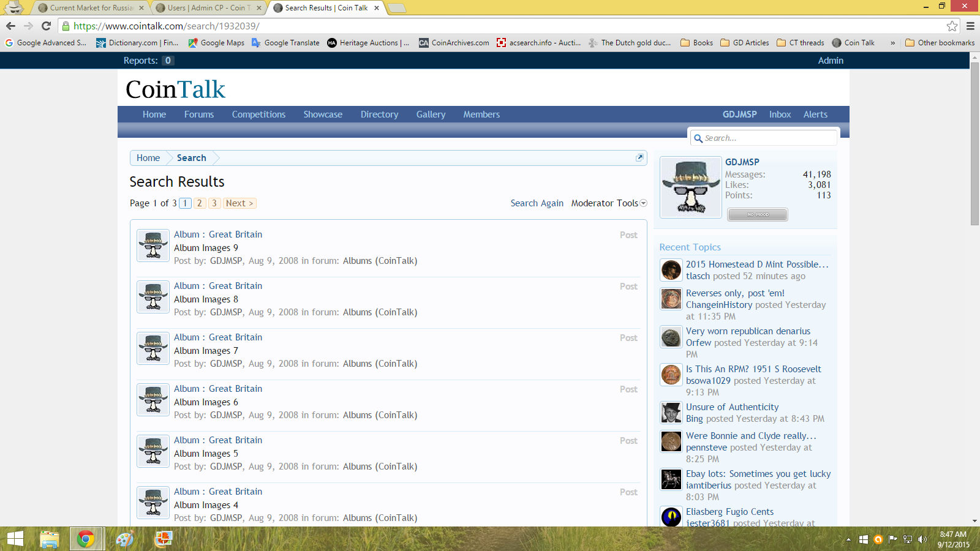Click the address bar URL
The width and height of the screenshot is (980, 551).
pyautogui.click(x=167, y=26)
